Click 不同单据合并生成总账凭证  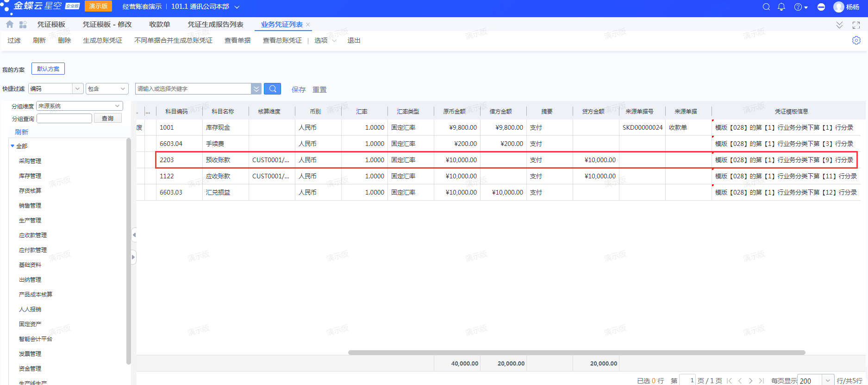tap(173, 40)
